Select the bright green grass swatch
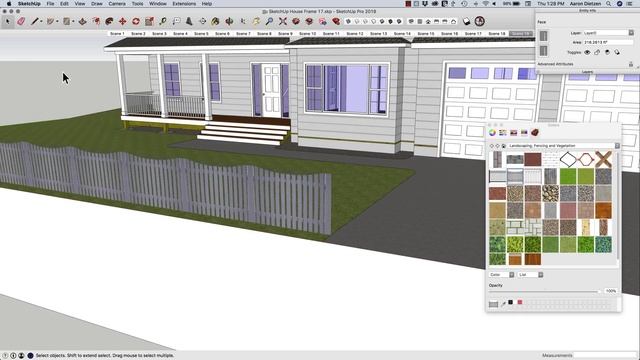640x360 pixels. 568,177
